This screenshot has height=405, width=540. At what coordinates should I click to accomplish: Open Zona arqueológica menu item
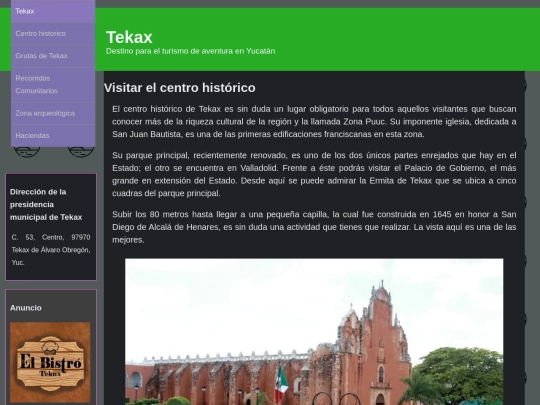53,113
